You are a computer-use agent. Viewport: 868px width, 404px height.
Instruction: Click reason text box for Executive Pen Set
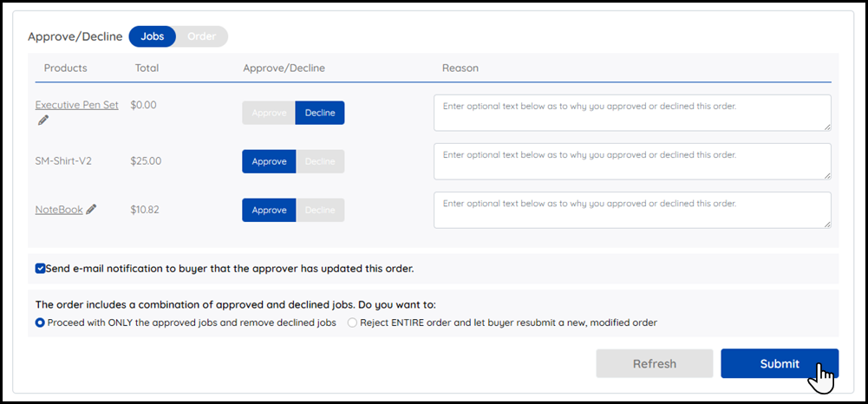point(631,113)
